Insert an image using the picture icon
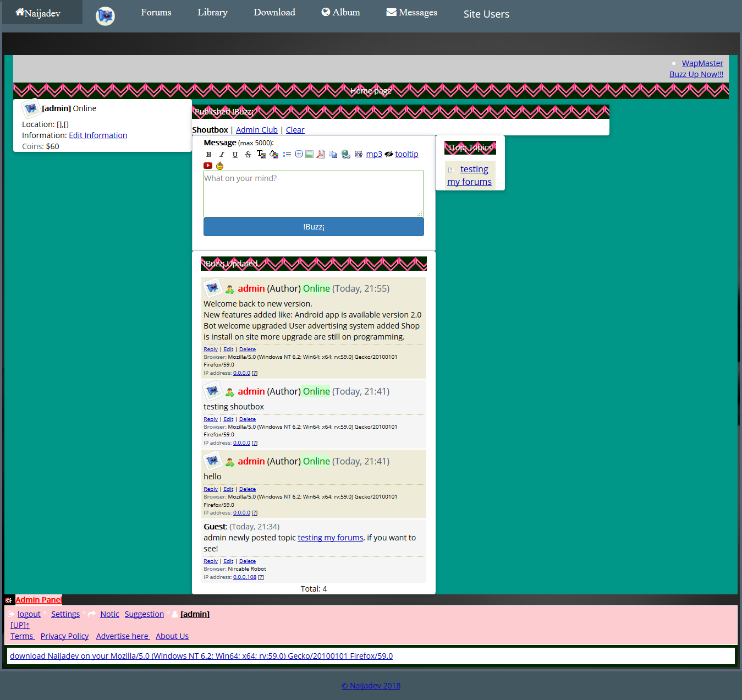Screen dimensions: 742x700 tap(310, 154)
